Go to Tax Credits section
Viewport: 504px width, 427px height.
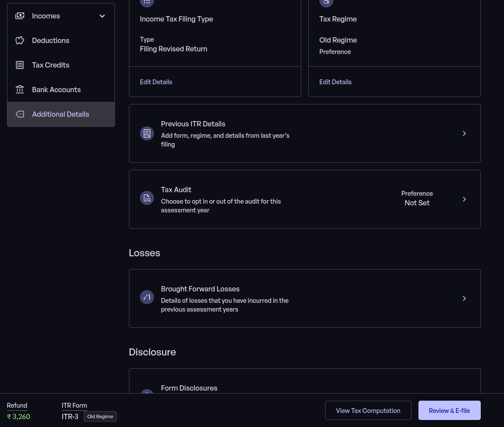(x=50, y=65)
